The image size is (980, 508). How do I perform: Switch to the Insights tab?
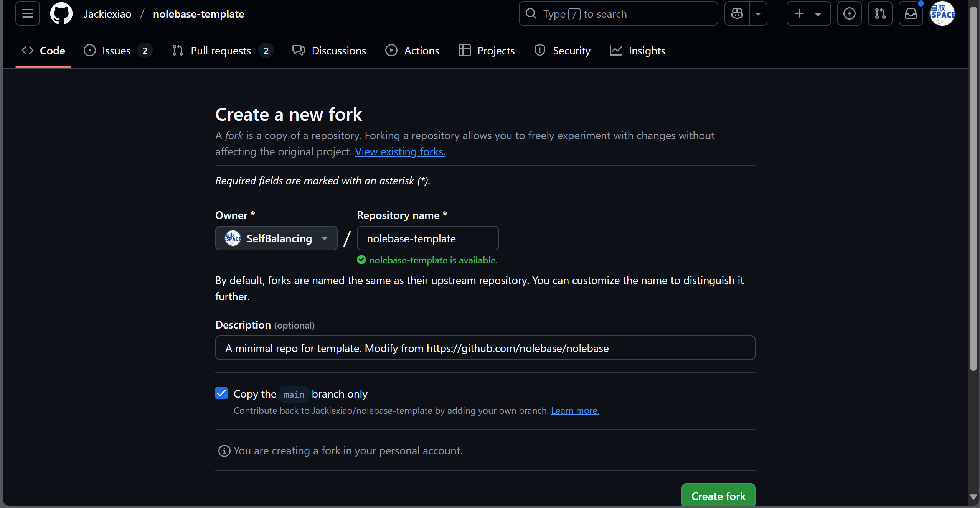tap(637, 51)
